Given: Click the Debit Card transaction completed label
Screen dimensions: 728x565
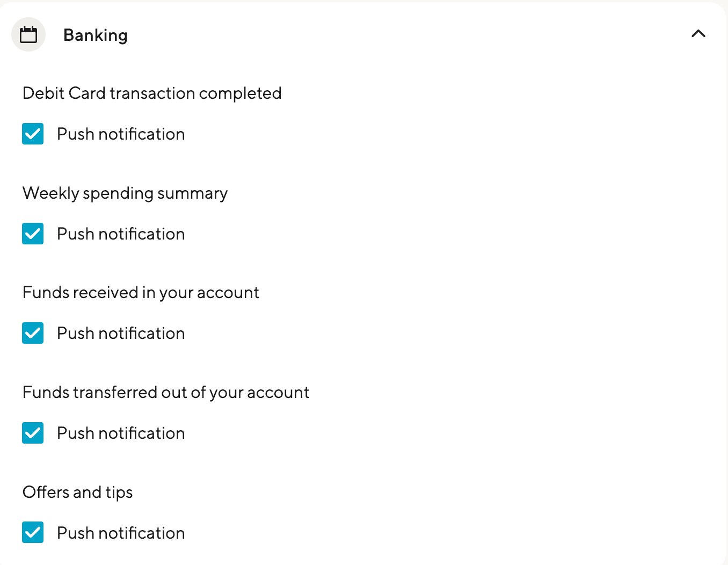Looking at the screenshot, I should pyautogui.click(x=152, y=93).
